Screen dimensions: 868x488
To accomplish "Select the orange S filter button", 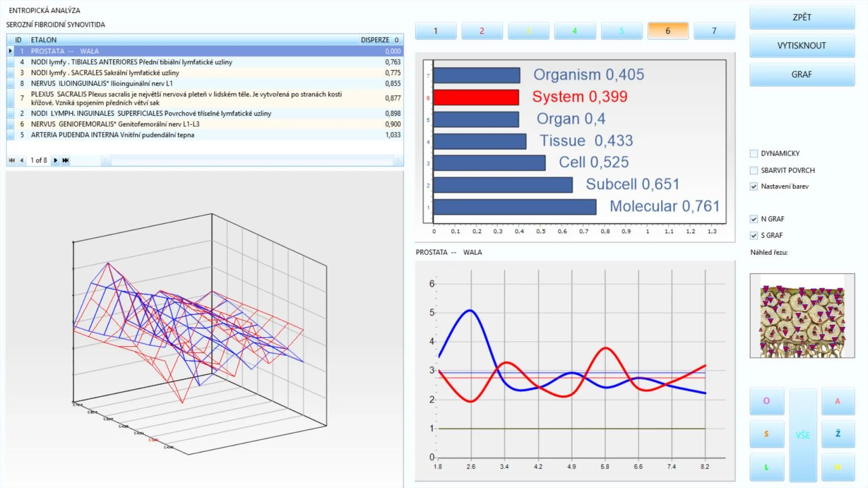I will (x=767, y=434).
